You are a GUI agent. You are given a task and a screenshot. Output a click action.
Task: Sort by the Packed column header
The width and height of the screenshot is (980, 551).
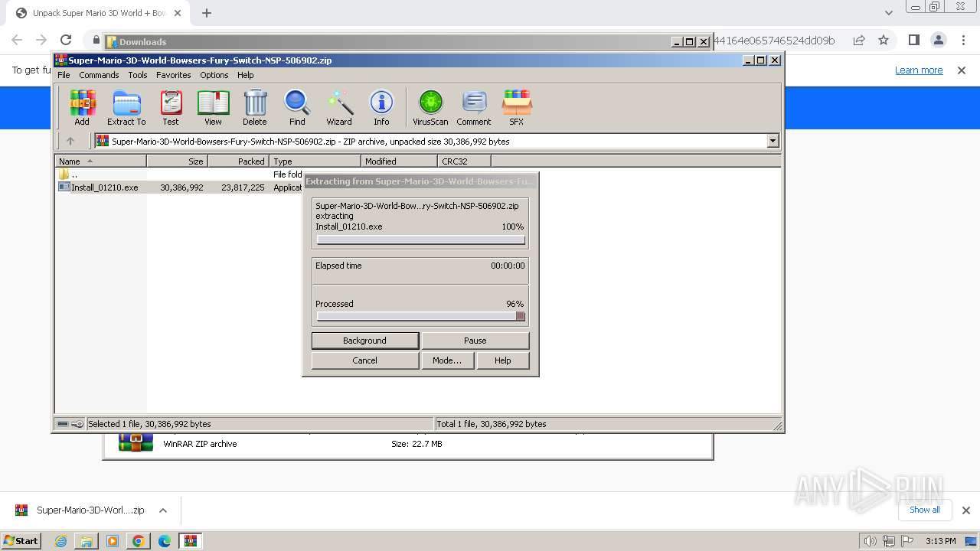point(238,161)
